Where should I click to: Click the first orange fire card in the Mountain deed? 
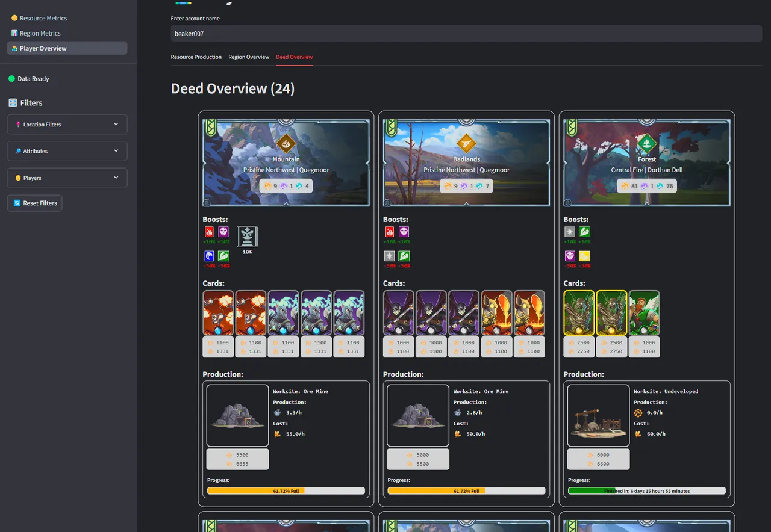218,313
